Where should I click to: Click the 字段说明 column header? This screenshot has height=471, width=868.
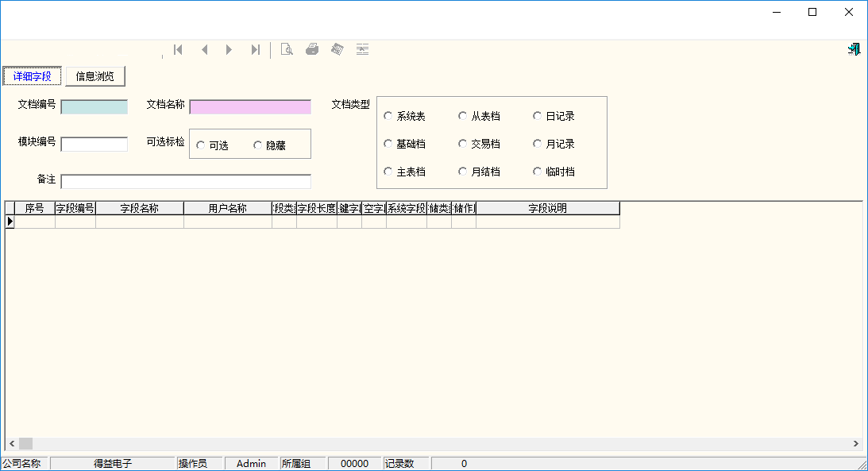[547, 208]
